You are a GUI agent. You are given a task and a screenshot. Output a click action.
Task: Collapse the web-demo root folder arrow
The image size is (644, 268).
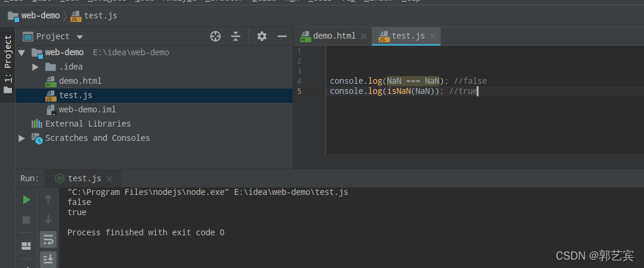pyautogui.click(x=22, y=52)
